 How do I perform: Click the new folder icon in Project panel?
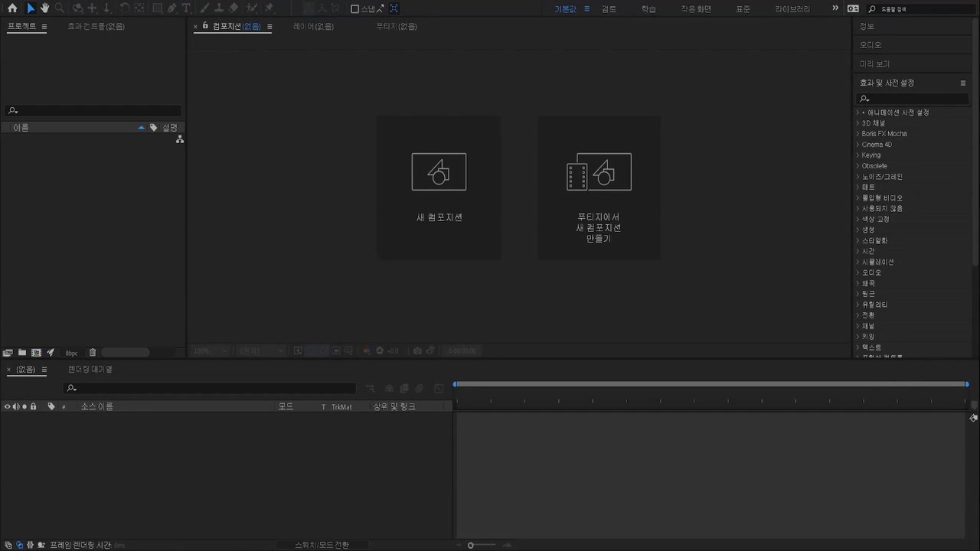point(22,353)
